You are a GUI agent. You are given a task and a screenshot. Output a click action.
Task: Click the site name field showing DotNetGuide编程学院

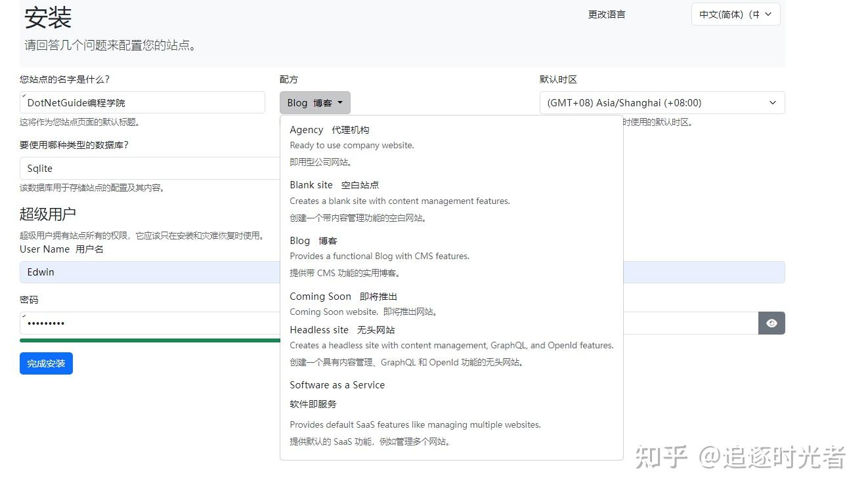coord(143,102)
